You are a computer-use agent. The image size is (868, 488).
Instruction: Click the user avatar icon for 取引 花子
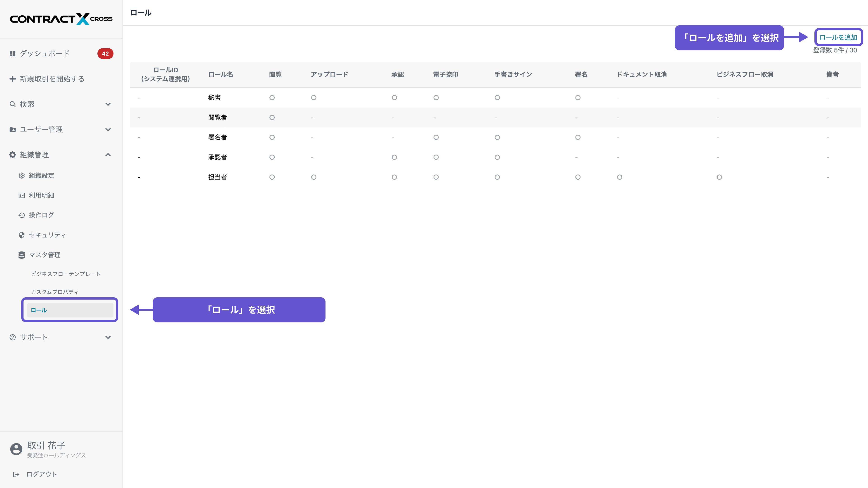(x=16, y=449)
